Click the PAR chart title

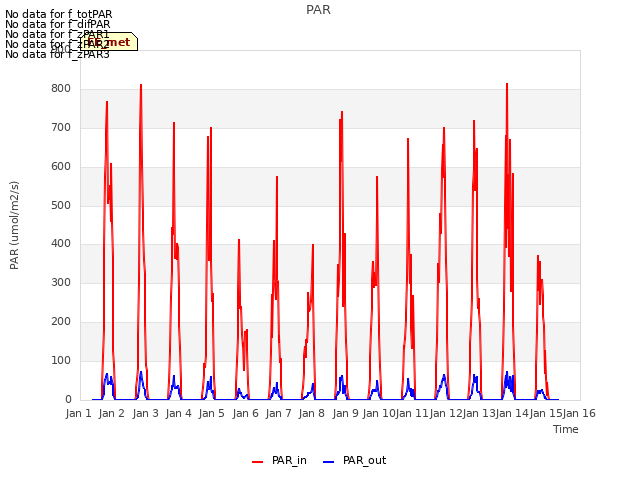(x=318, y=10)
